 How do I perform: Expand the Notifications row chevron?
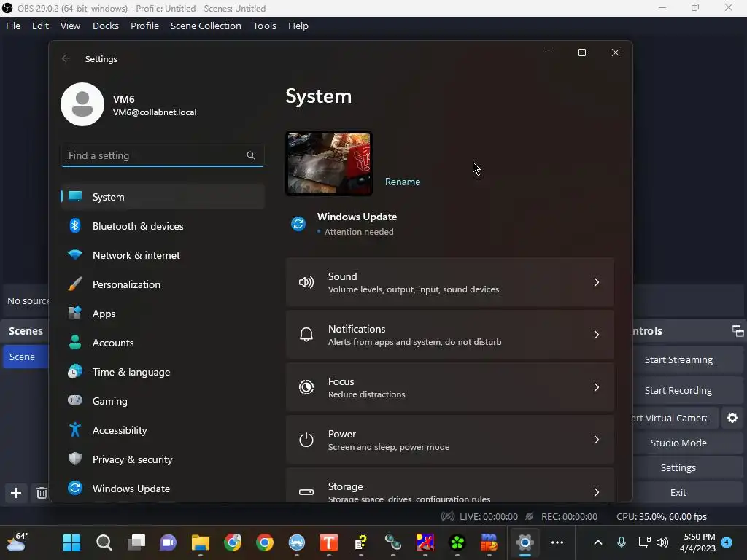[597, 335]
